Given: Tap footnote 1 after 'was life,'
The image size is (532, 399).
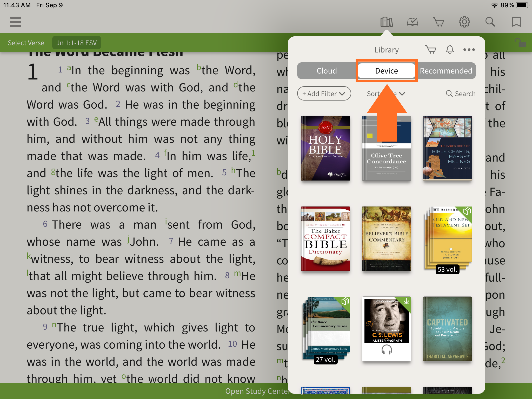Looking at the screenshot, I should 253,153.
